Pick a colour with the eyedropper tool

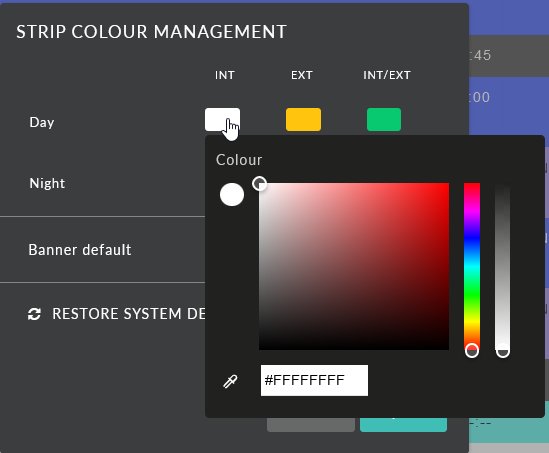click(x=230, y=381)
